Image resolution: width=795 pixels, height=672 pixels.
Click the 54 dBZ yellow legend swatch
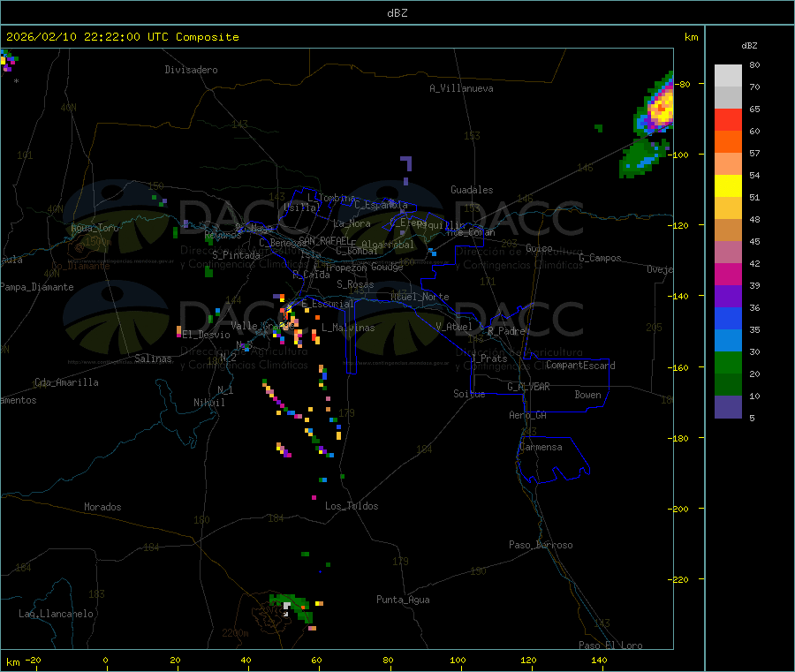(x=728, y=186)
